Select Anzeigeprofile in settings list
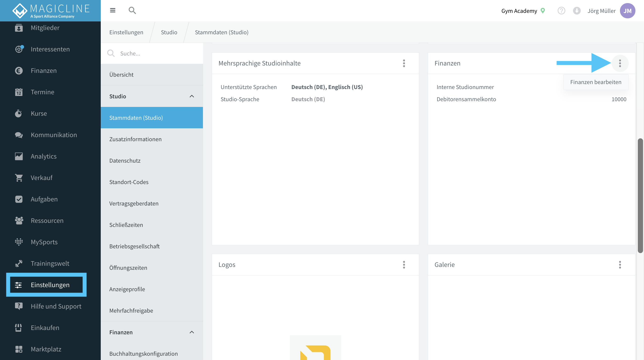This screenshot has height=360, width=644. click(x=152, y=289)
